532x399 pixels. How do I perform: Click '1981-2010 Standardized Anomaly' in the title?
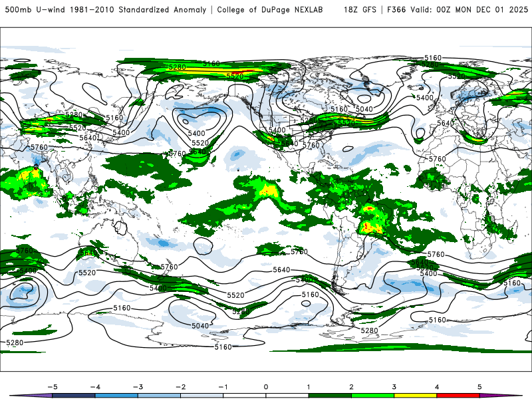point(138,9)
